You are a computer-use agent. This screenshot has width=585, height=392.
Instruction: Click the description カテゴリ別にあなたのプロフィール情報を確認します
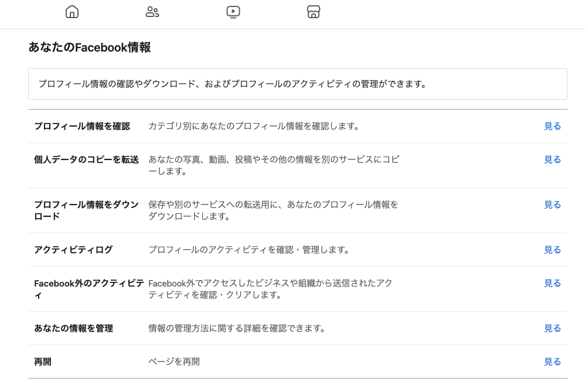[254, 127]
